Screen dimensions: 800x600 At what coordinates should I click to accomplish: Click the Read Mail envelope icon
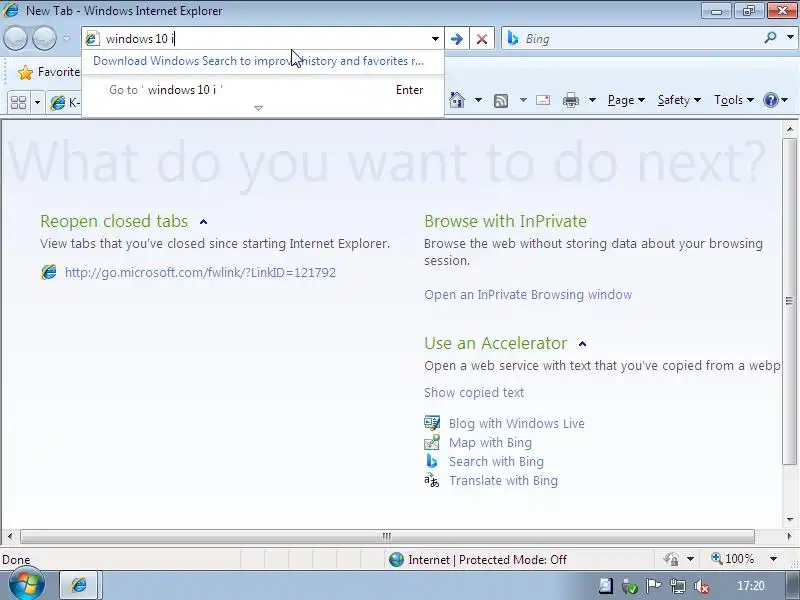coord(543,100)
